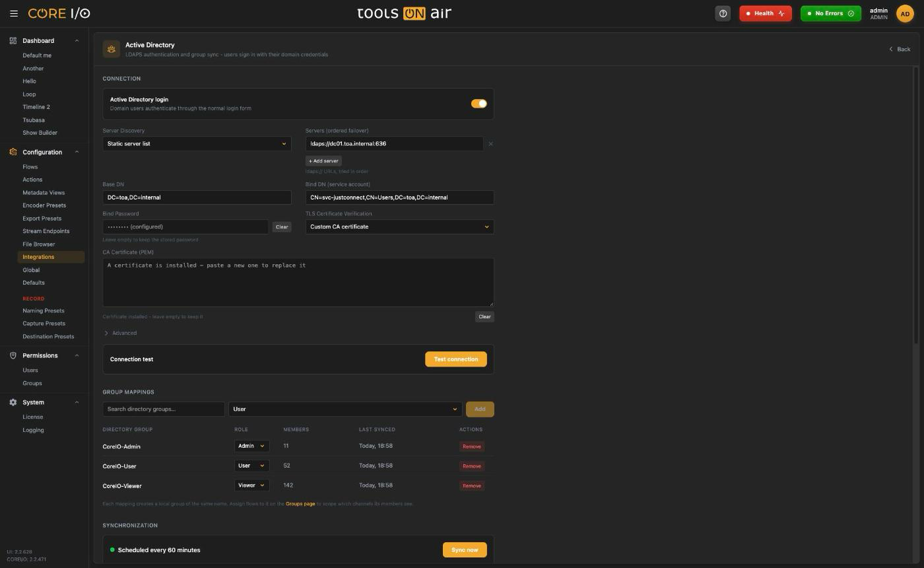Clear the stored Bind Password
The image size is (924, 568).
(282, 227)
